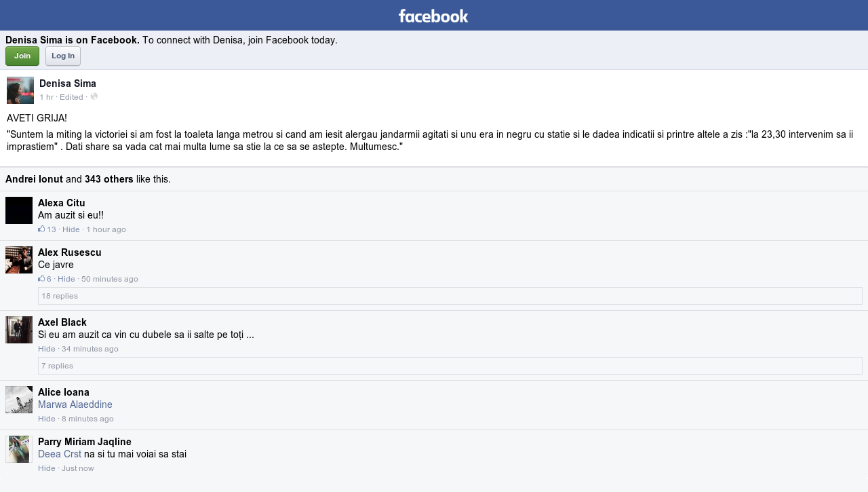
Task: Click comment text 'Am auzit si eu!!'
Action: pyautogui.click(x=71, y=215)
